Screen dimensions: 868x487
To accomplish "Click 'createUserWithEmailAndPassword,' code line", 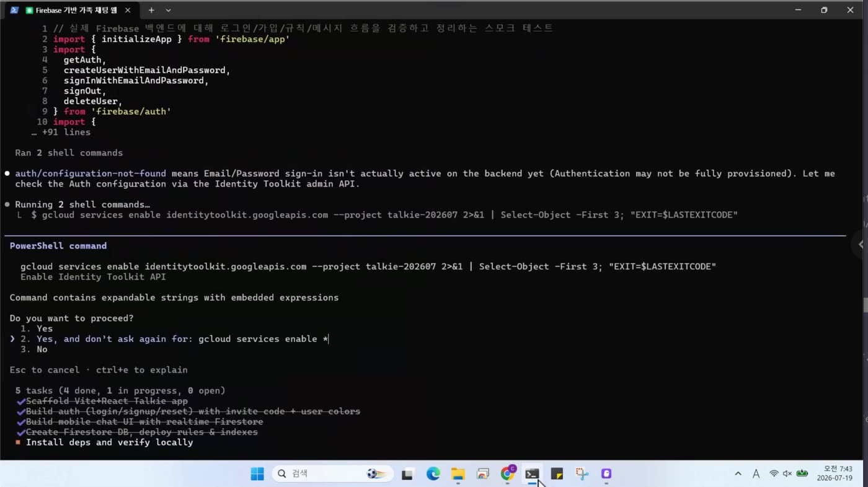I will pyautogui.click(x=147, y=70).
